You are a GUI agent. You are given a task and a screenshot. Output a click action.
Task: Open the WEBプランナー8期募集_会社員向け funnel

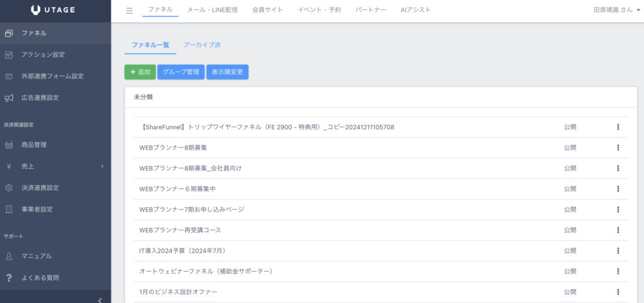(x=190, y=168)
